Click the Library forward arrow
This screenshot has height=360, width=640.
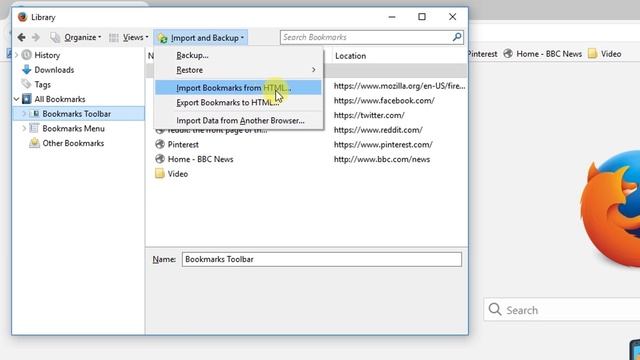click(36, 38)
